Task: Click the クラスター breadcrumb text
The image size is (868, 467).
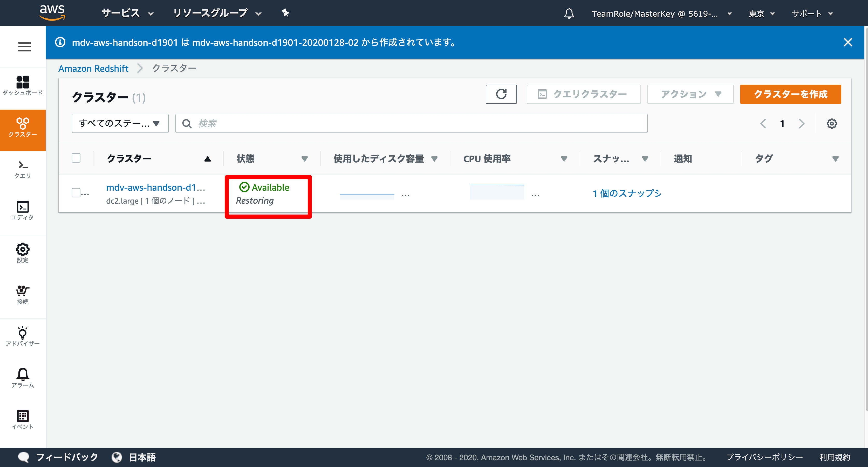Action: click(175, 69)
